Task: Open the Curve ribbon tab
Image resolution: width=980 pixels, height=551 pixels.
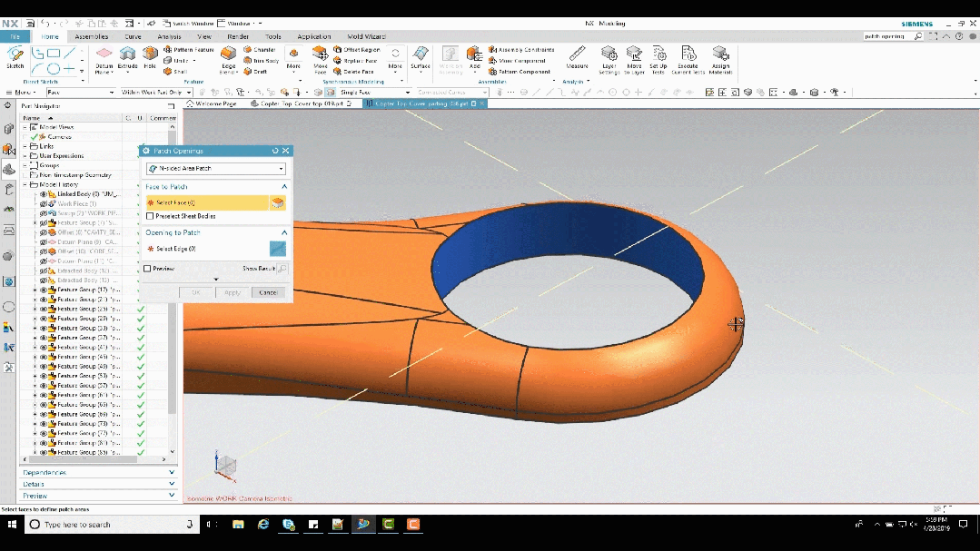Action: [x=134, y=37]
